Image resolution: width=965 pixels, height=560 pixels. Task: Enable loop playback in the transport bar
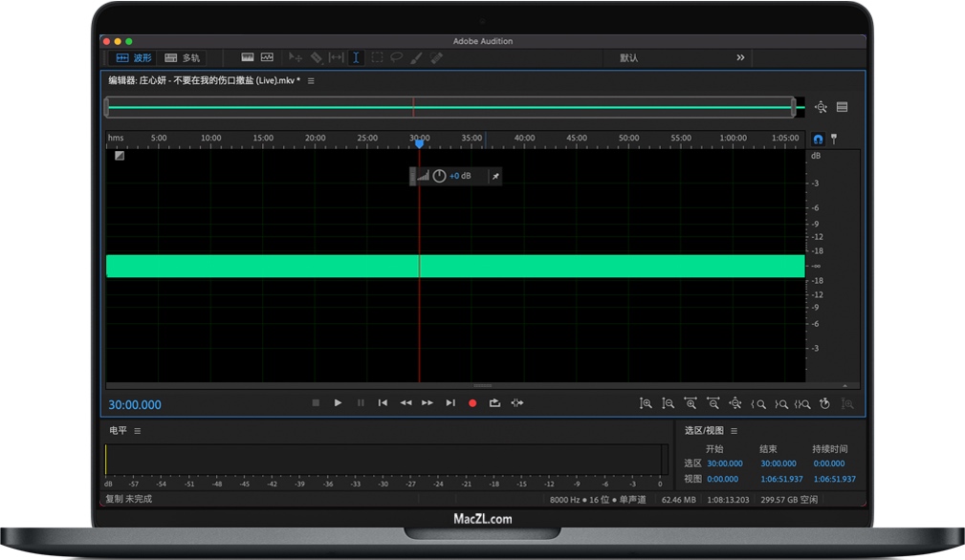coord(494,402)
